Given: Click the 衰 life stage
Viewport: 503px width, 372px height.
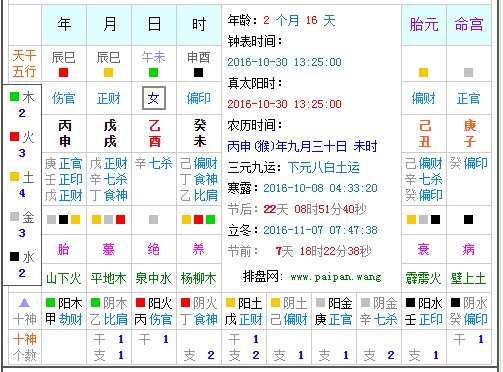Looking at the screenshot, I should tap(423, 249).
